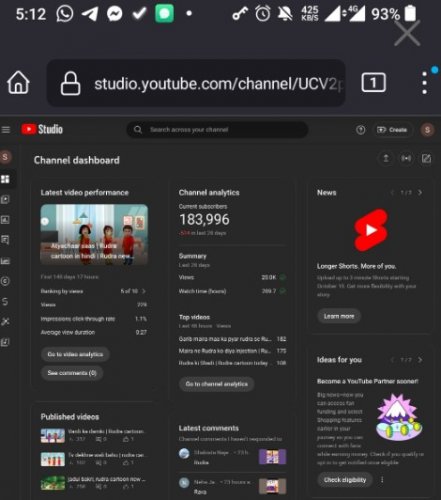Click 'Become a YouTube Partner sooner!' title
This screenshot has width=441, height=500.
(x=368, y=381)
